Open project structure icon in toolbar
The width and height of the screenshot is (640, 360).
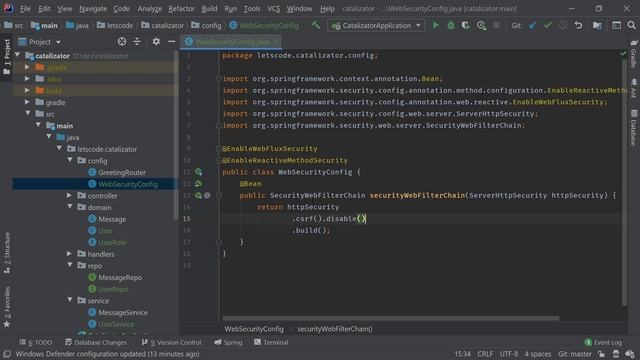tap(597, 25)
